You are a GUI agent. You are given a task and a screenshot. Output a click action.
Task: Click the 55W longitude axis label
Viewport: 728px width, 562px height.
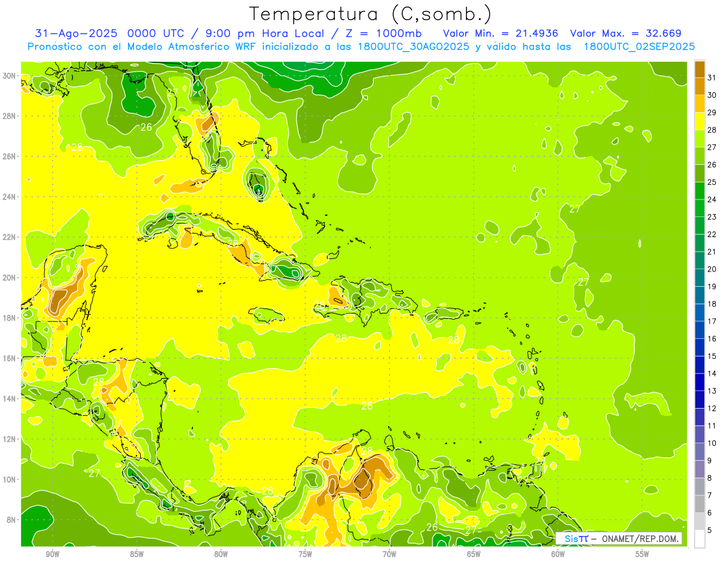click(642, 554)
